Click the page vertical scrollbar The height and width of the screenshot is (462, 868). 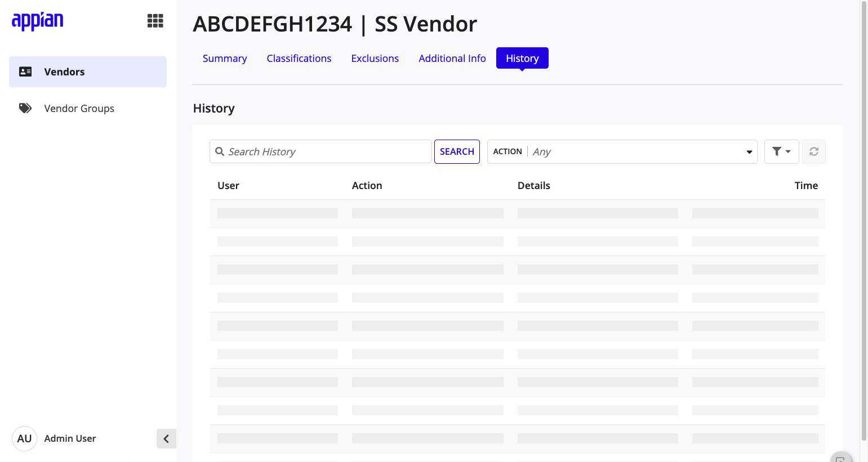click(x=864, y=221)
